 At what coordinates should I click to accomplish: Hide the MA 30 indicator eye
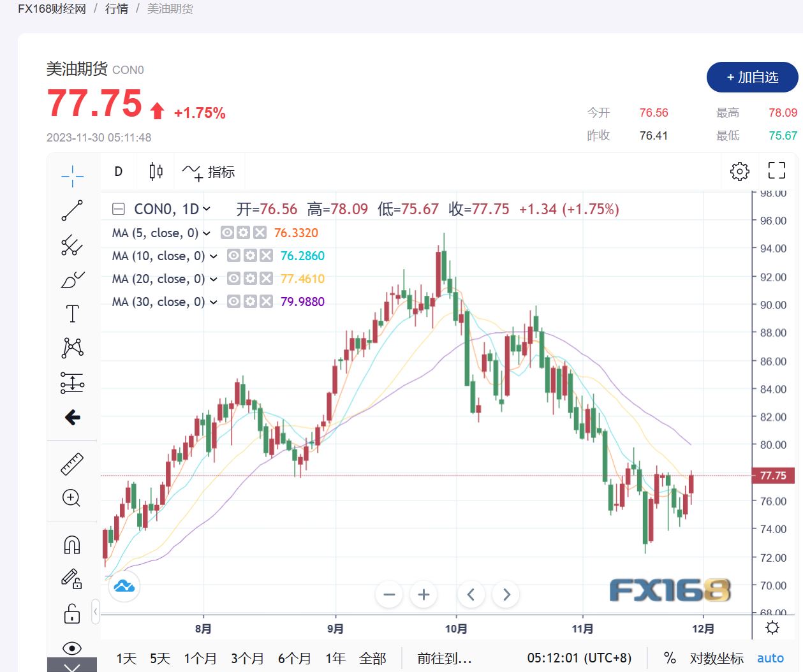(234, 302)
